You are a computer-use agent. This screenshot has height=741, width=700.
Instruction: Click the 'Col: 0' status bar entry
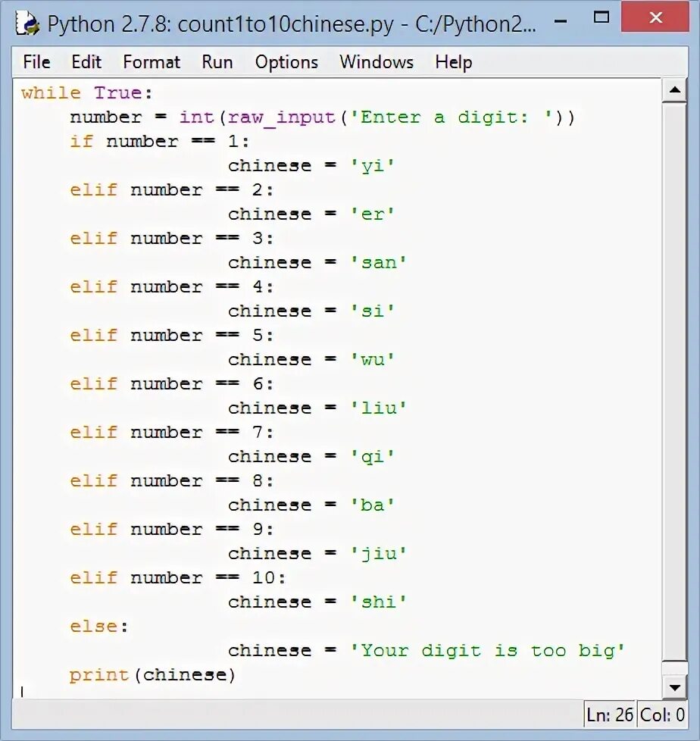[661, 714]
